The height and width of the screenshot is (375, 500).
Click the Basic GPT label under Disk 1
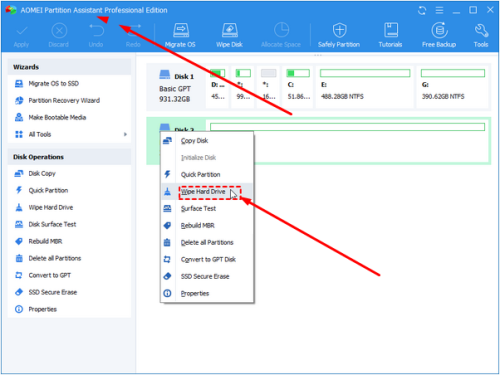point(175,89)
